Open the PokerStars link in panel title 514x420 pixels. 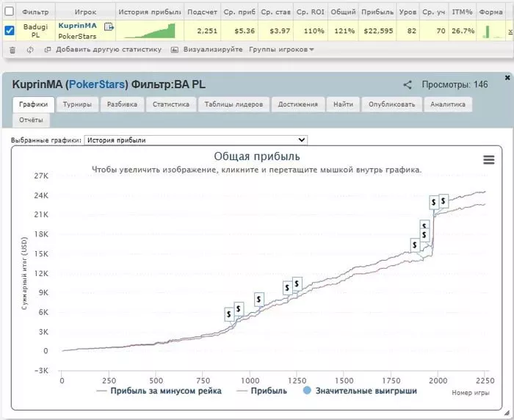tap(97, 84)
